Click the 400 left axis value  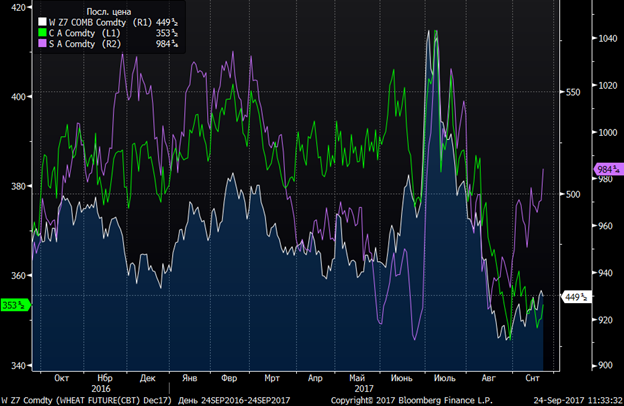pos(19,97)
